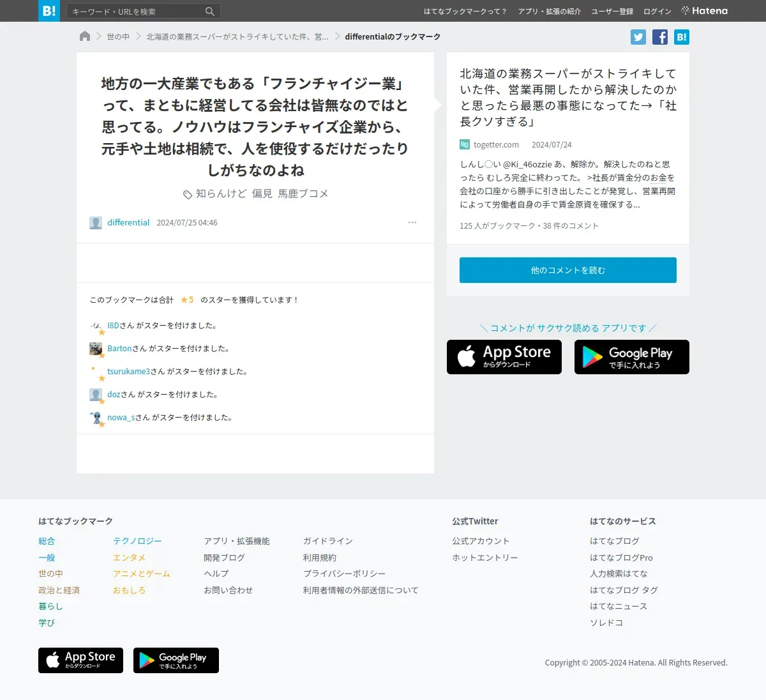Open お問い合わせ footer link

tap(228, 590)
